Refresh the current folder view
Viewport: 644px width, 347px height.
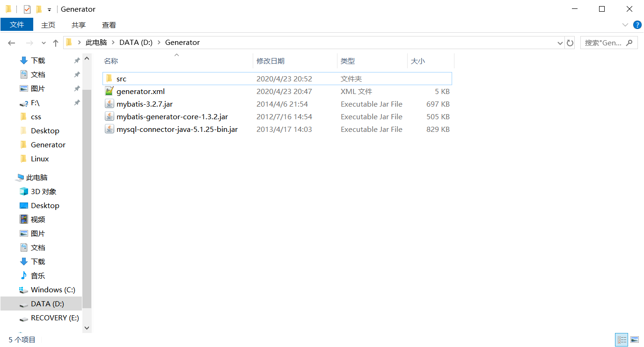[570, 43]
